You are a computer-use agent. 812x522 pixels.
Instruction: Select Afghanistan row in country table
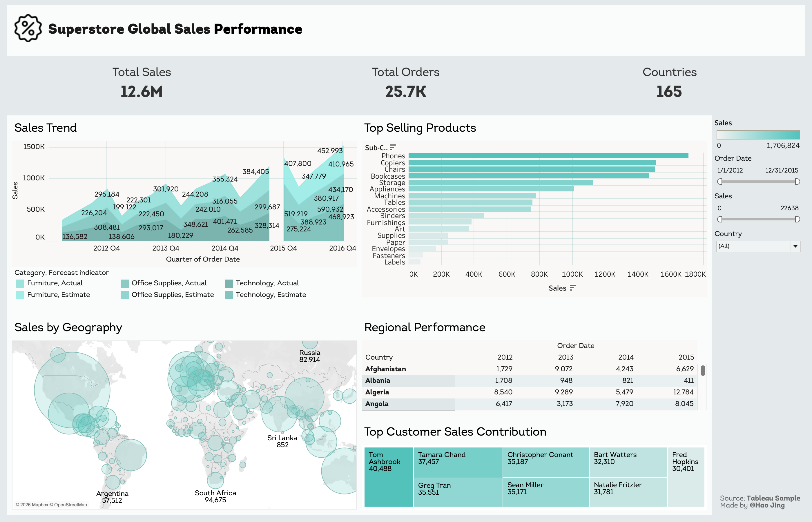[386, 369]
